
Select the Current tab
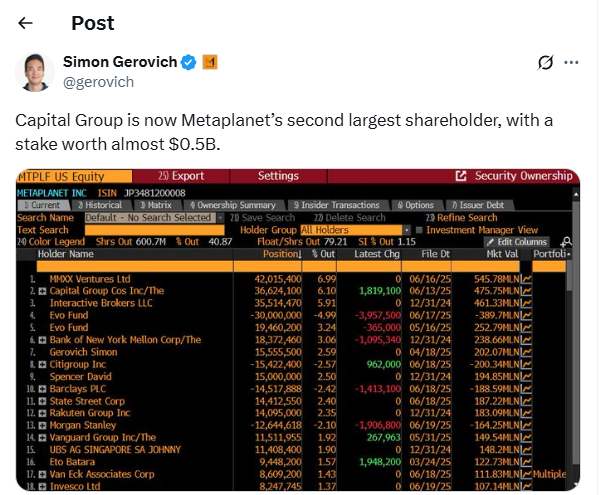click(44, 205)
